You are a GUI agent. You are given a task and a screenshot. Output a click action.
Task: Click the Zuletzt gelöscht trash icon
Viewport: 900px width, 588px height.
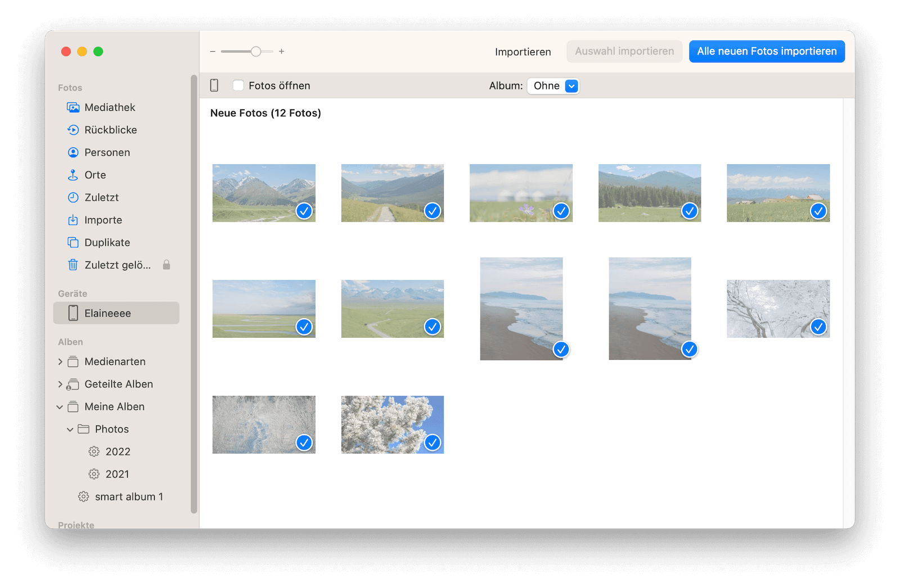coord(73,265)
